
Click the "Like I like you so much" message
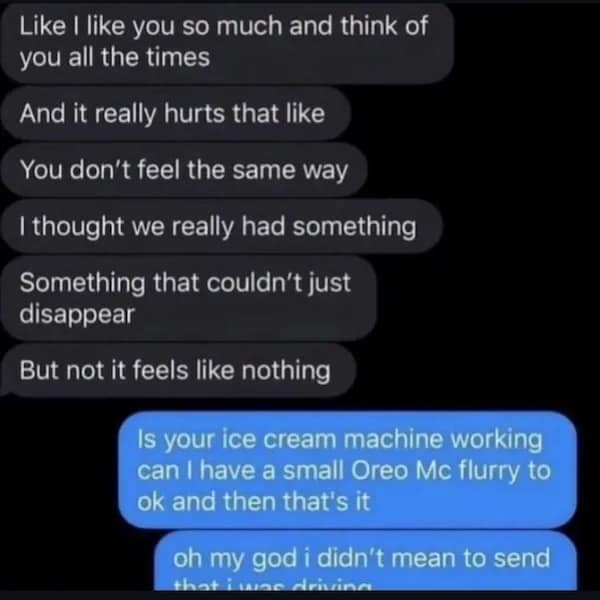click(224, 42)
